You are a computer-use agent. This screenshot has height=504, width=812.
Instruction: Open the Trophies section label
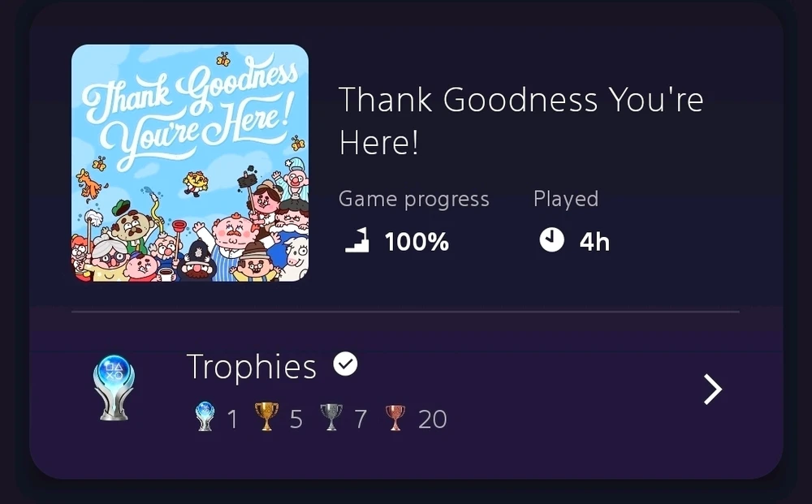(251, 367)
